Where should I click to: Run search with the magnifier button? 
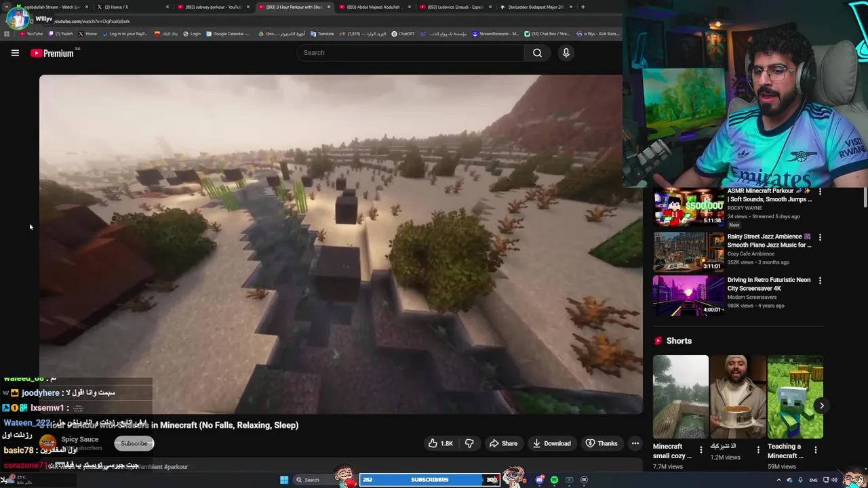[537, 53]
